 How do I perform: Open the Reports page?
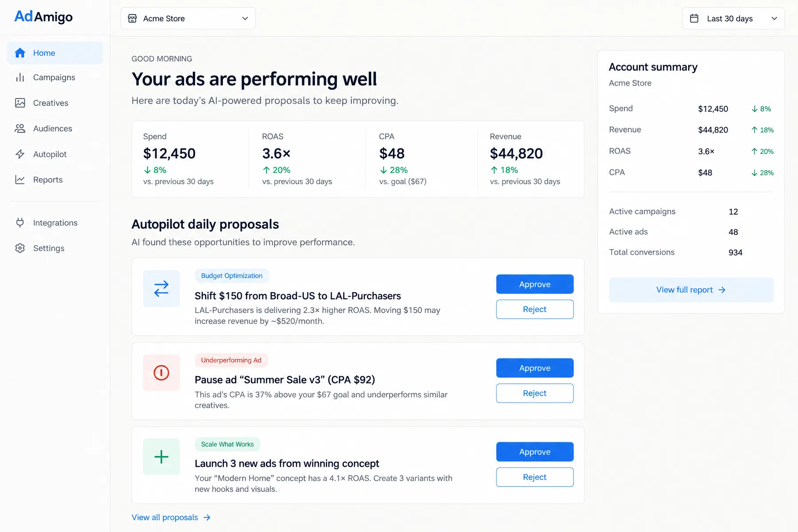(55, 180)
